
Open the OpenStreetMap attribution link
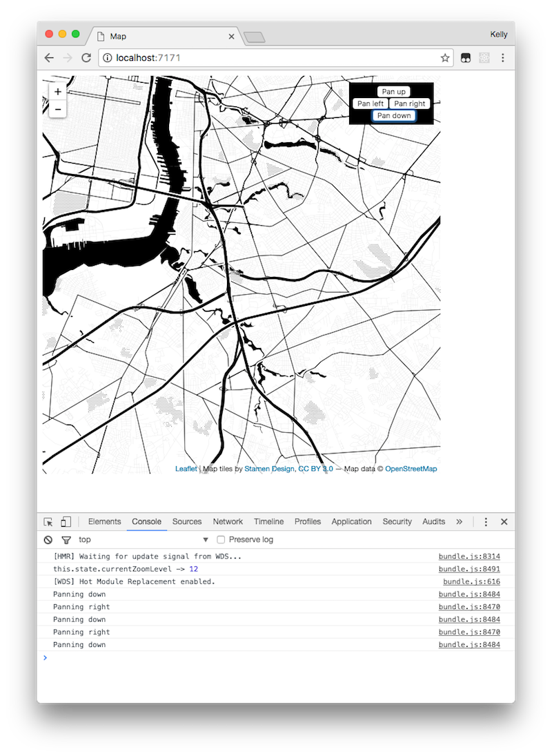[x=411, y=469]
